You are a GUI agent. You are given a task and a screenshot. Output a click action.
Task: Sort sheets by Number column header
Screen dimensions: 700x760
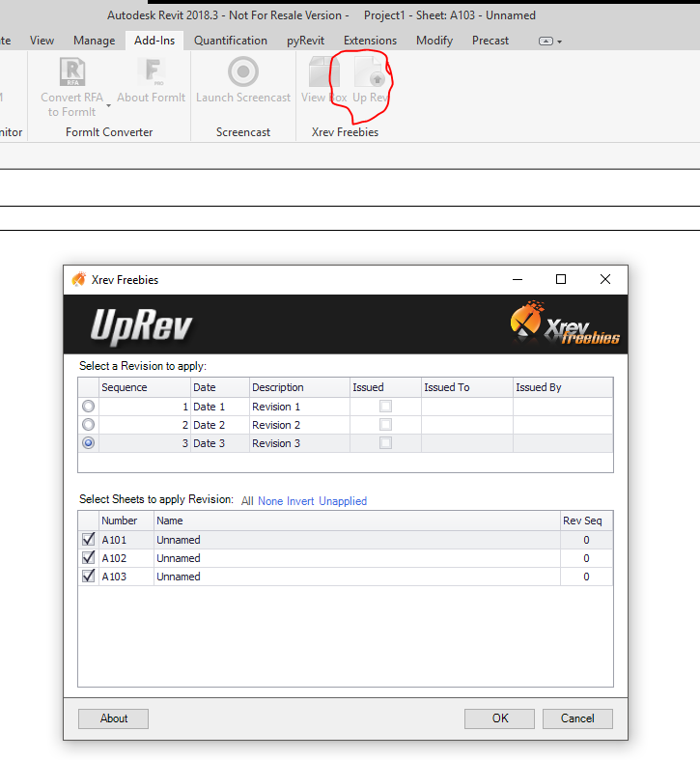coord(126,521)
